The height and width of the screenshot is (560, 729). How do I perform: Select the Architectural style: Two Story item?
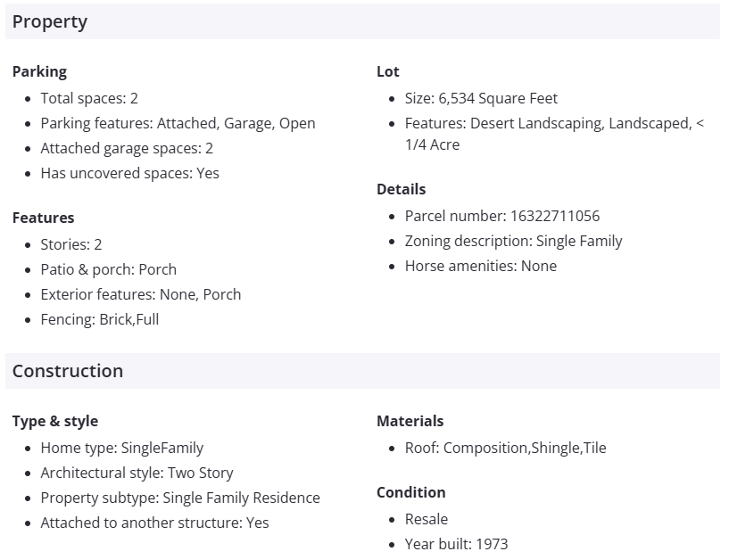[137, 473]
